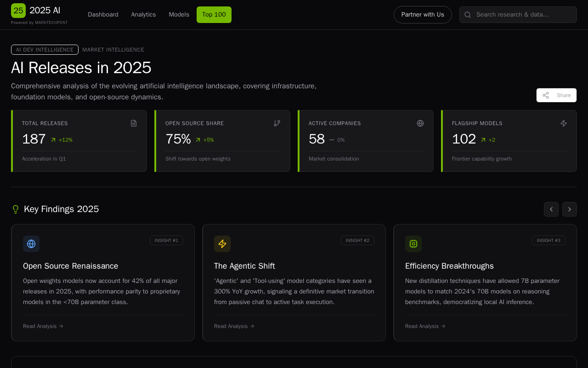Click the Share button
588x368 pixels.
click(556, 95)
